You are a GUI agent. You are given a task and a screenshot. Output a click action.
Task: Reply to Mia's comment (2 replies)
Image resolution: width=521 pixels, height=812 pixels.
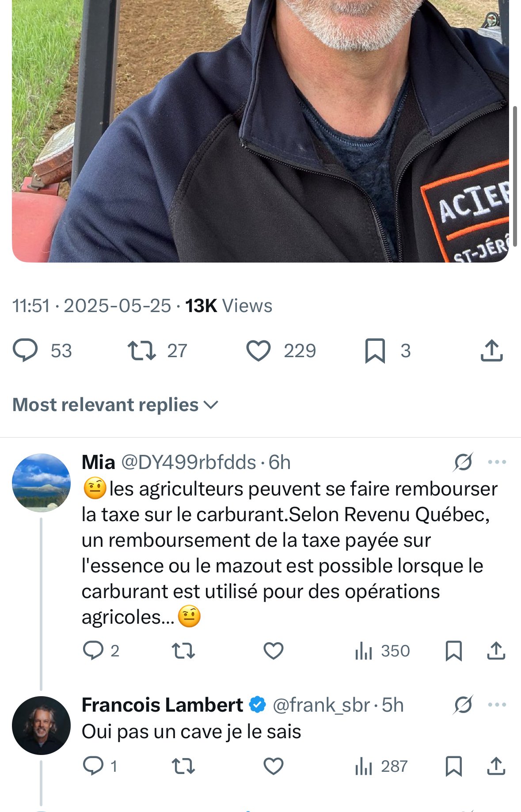coord(101,651)
